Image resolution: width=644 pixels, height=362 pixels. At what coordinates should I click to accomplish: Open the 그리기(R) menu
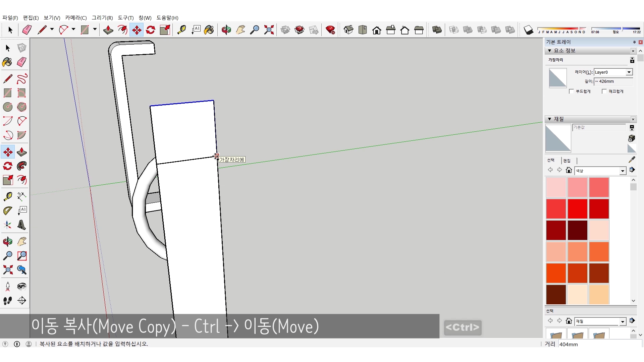coord(102,18)
